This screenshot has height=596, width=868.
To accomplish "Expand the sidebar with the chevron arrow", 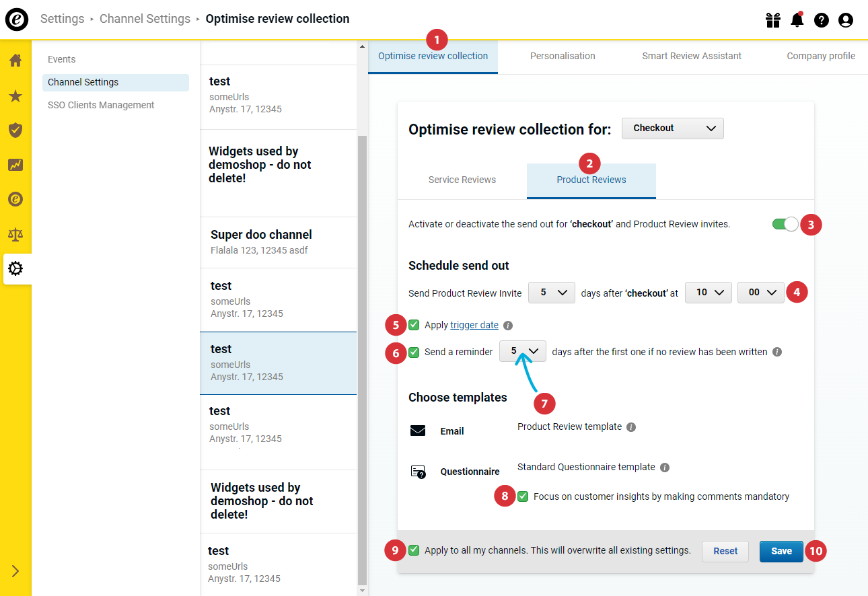I will (x=15, y=572).
